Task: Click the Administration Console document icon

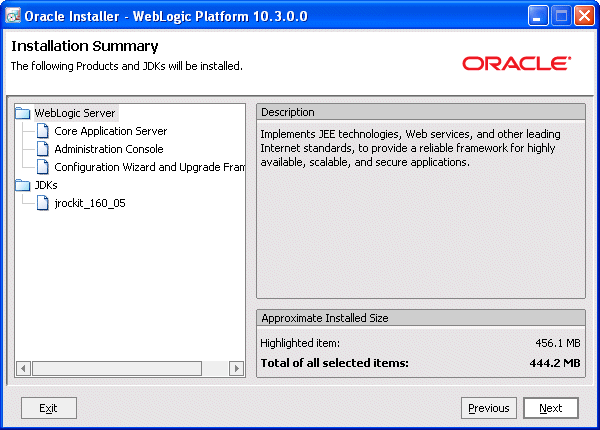Action: (42, 149)
